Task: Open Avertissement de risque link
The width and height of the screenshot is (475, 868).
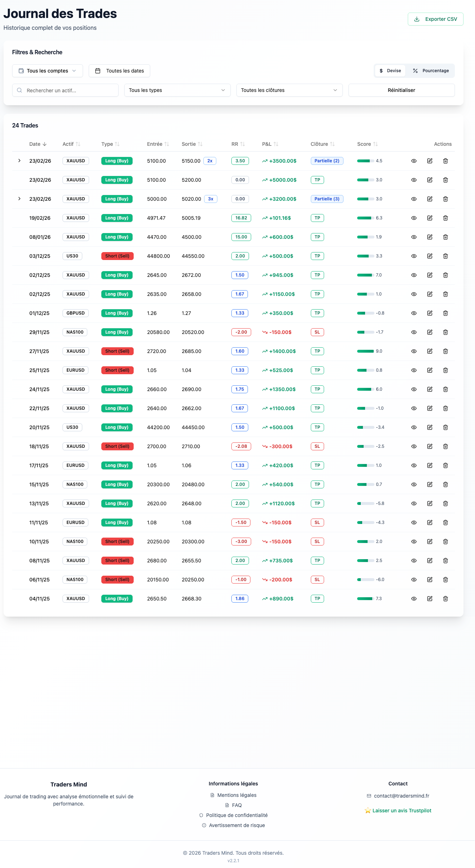Action: [x=233, y=825]
